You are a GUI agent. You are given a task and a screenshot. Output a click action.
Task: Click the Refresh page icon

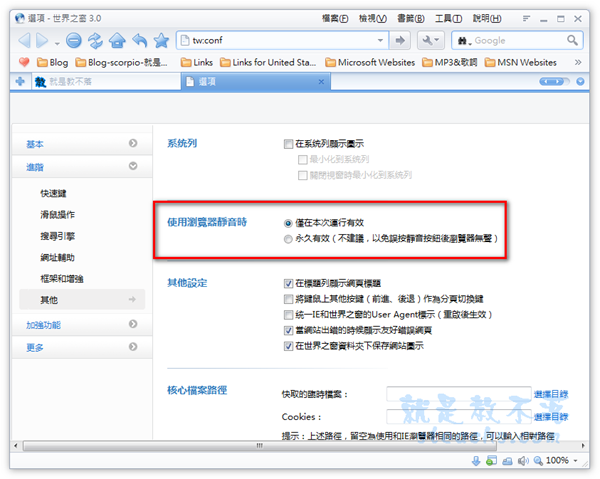click(96, 40)
